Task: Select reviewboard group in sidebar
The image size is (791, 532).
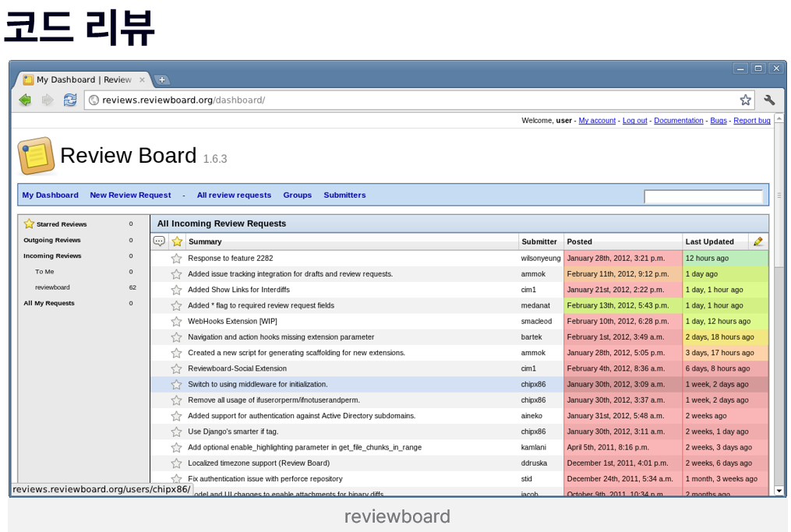Action: pyautogui.click(x=52, y=287)
